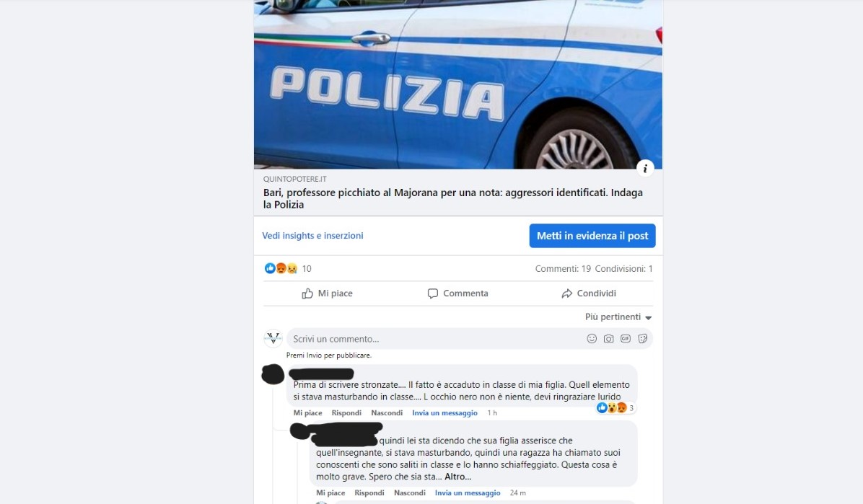Open Condivisioni: 1 count
The height and width of the screenshot is (504, 863).
pos(623,268)
